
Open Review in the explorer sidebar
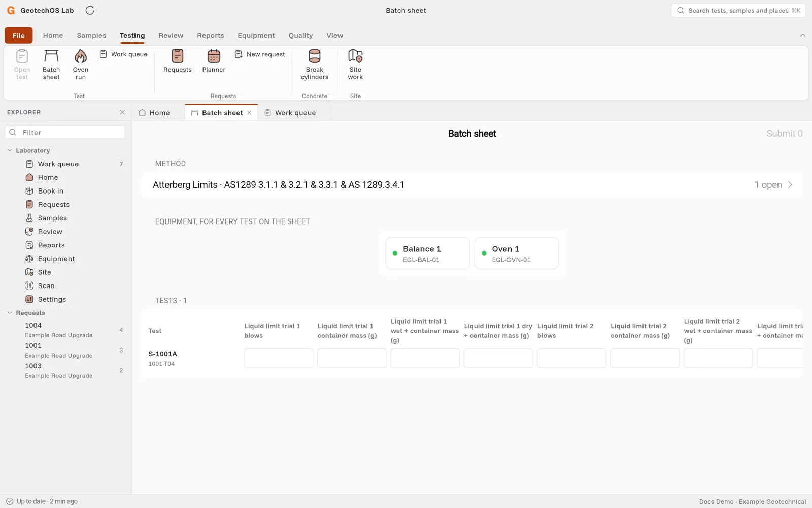click(65, 232)
